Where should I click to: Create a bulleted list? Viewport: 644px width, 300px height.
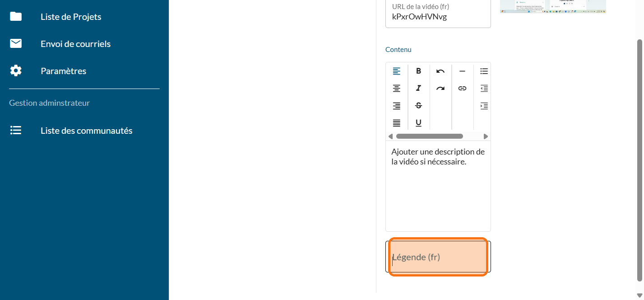[x=484, y=71]
